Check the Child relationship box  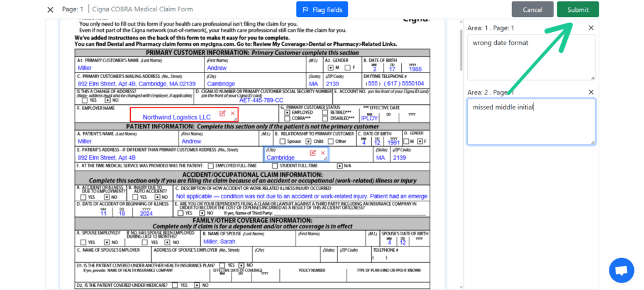point(308,142)
